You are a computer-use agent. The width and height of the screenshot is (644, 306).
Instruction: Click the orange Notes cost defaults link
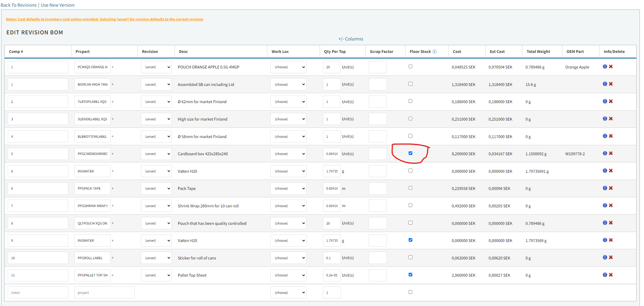click(105, 19)
